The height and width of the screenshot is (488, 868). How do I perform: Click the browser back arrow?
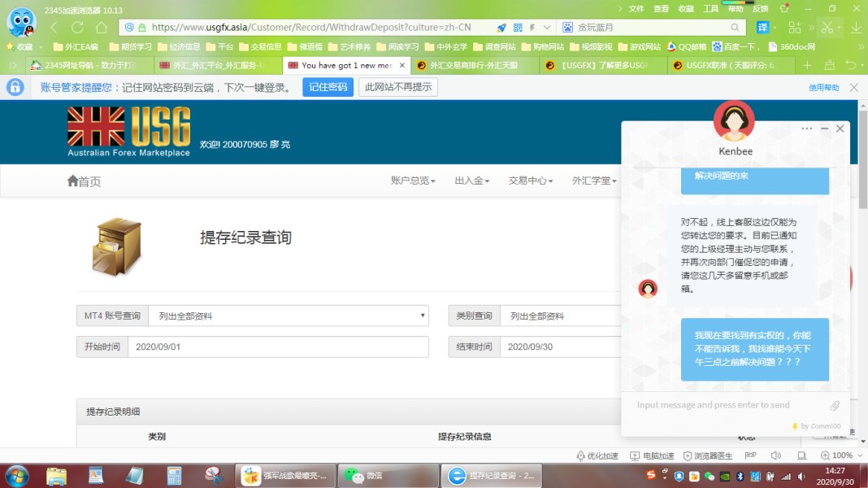[x=55, y=27]
